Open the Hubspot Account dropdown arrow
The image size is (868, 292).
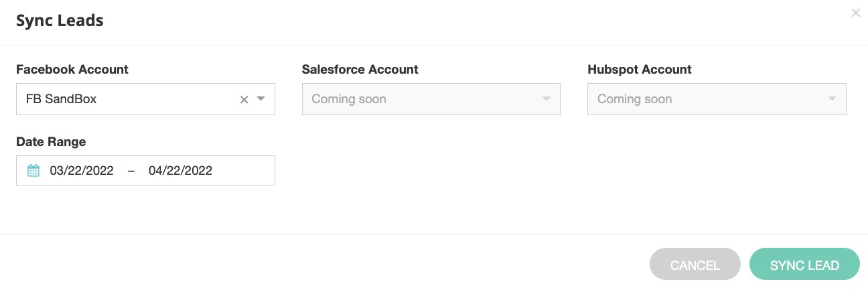[832, 99]
